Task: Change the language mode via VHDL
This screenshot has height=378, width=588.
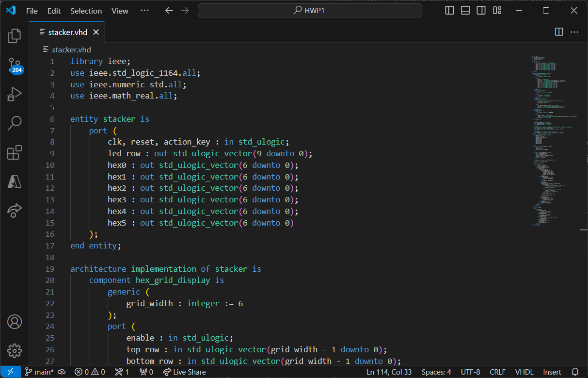Action: point(524,372)
